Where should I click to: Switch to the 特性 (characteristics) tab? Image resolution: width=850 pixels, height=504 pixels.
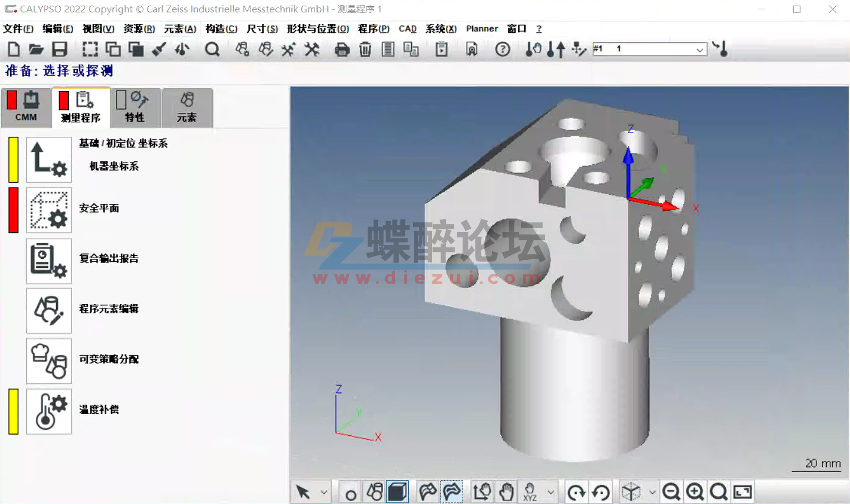click(x=135, y=108)
